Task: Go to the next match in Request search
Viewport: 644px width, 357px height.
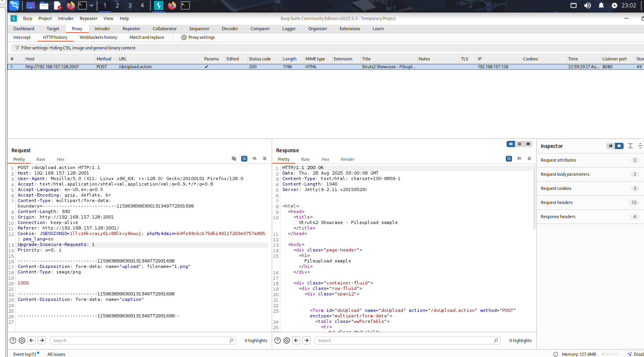Action: click(42, 341)
